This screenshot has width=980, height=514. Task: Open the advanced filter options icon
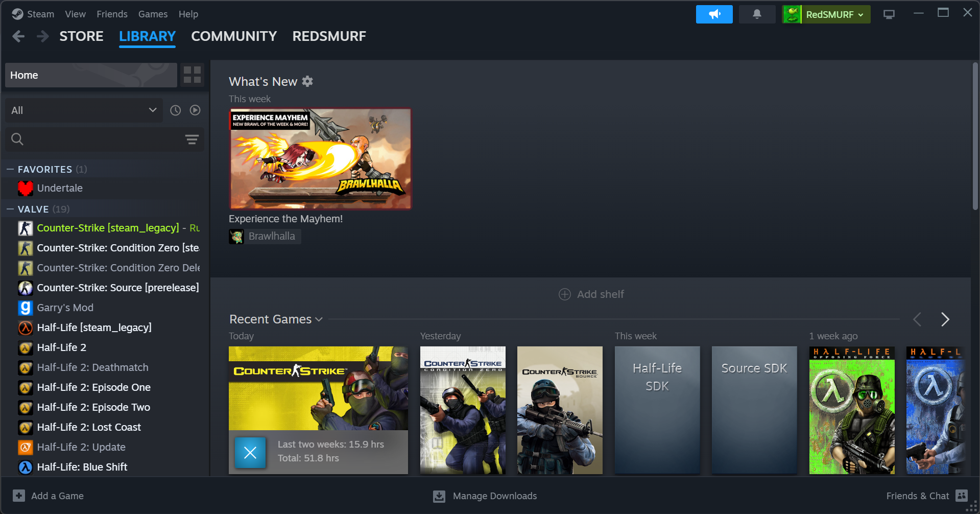pos(192,139)
